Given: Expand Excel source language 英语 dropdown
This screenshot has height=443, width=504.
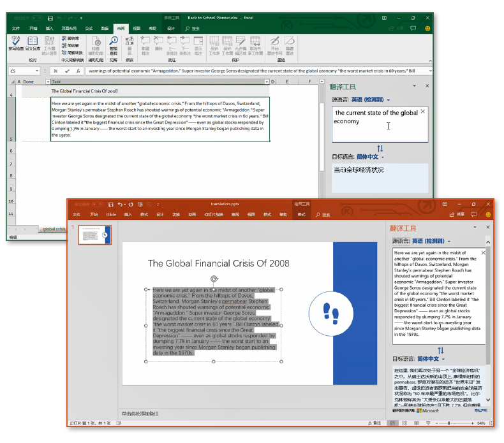Looking at the screenshot, I should [389, 100].
